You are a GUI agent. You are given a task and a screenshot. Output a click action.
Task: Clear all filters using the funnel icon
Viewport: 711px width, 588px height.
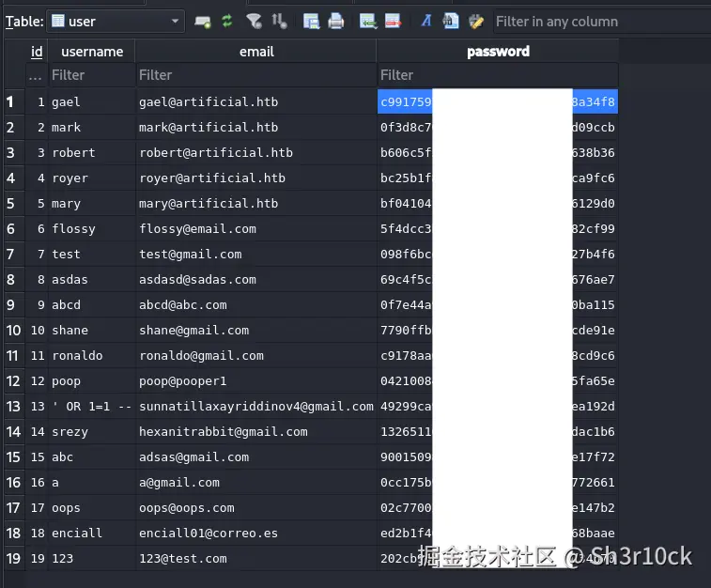tap(254, 21)
